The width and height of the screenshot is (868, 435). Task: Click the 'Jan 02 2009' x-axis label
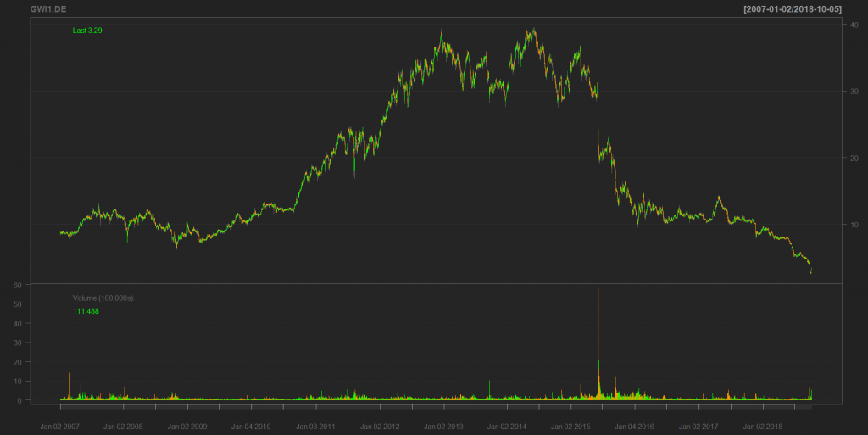(x=188, y=427)
